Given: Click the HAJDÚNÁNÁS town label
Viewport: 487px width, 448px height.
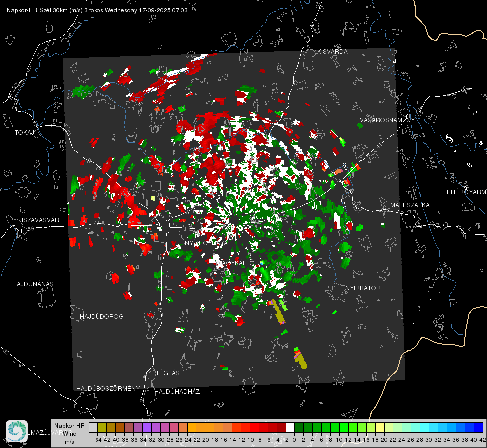Looking at the screenshot, I should point(33,284).
